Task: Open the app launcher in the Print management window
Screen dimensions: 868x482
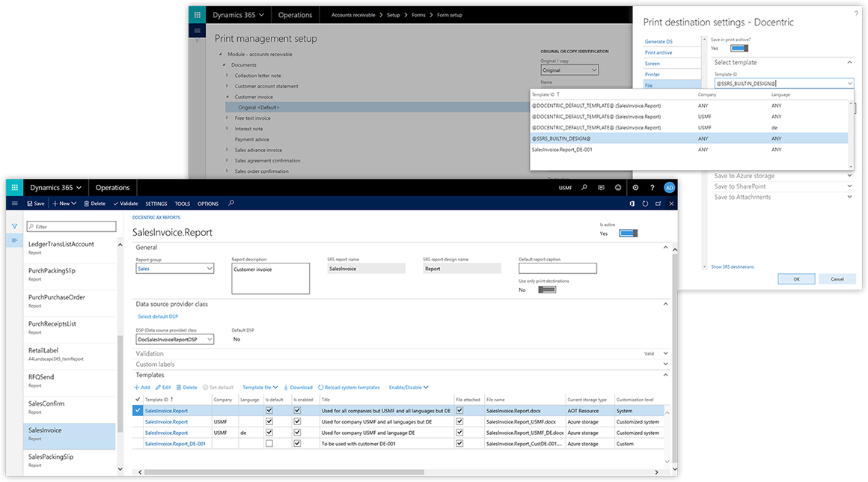Action: click(197, 15)
